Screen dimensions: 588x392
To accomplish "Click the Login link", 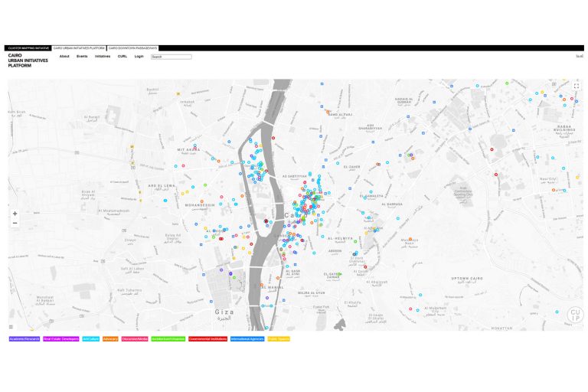I will pos(139,57).
